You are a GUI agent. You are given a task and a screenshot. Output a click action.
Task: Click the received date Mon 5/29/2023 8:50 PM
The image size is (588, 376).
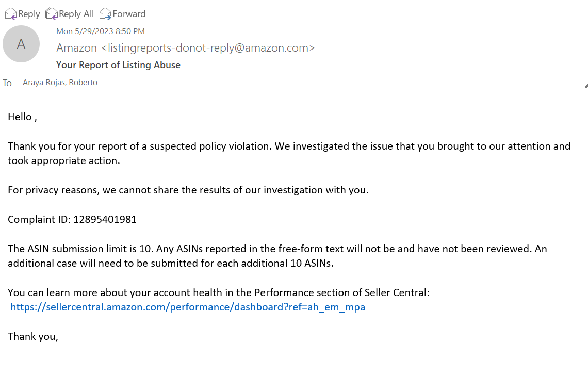point(101,31)
